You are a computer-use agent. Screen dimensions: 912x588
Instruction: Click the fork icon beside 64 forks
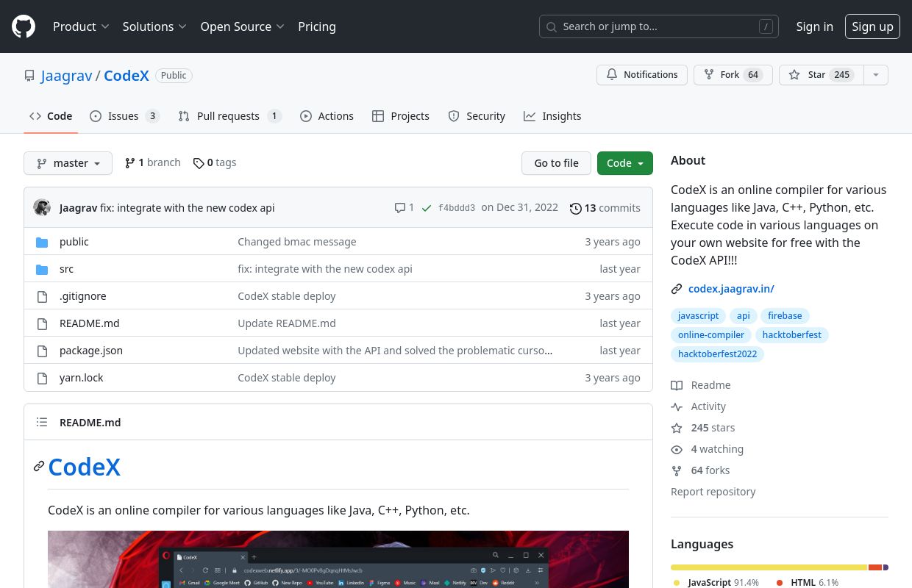coord(677,470)
